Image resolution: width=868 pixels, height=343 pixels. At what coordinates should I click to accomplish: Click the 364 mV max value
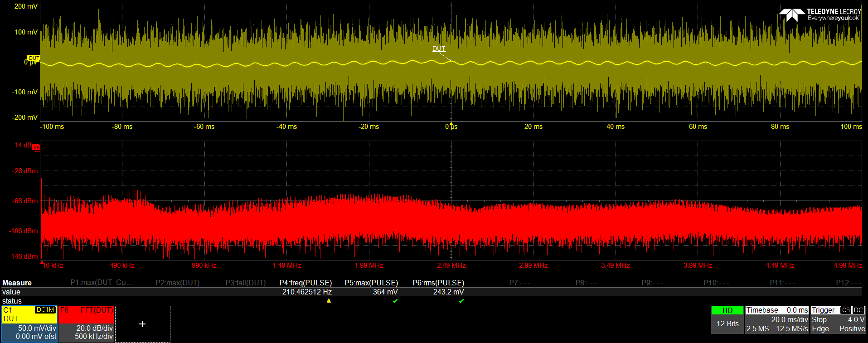[385, 292]
